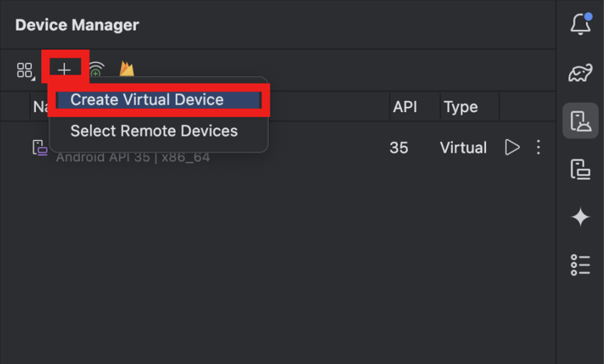Sort by the Type column header

460,107
